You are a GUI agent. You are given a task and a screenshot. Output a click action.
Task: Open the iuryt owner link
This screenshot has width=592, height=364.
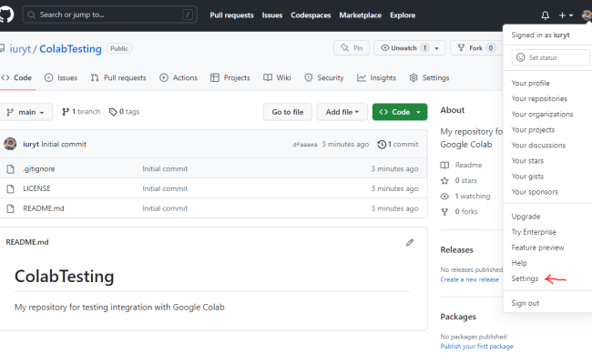click(20, 49)
